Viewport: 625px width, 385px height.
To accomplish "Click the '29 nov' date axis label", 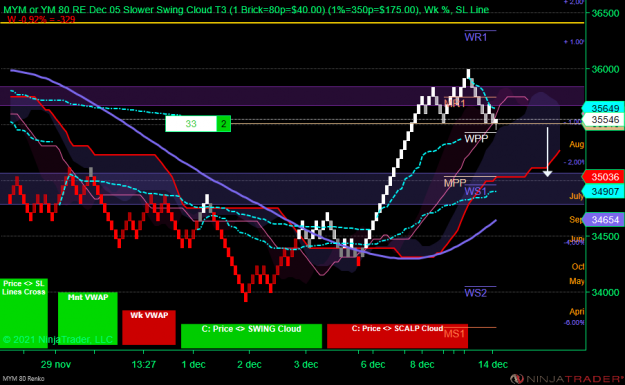I will coord(56,364).
